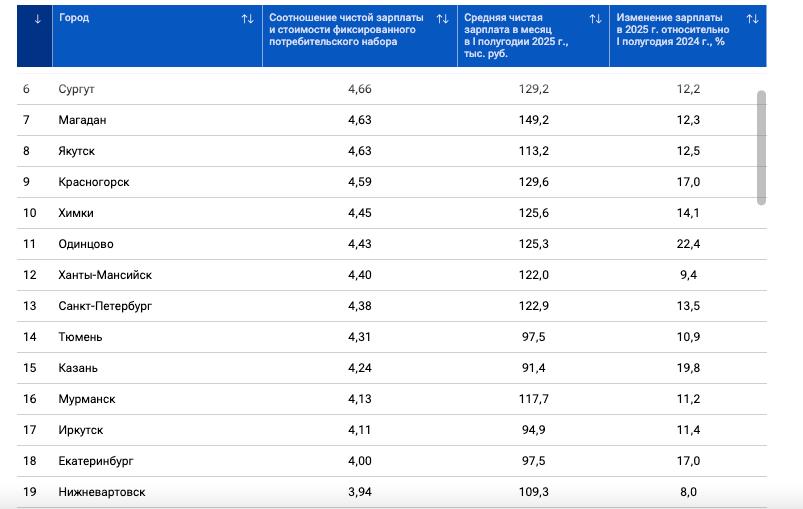Click the Санкт-Петербург city name
Image resolution: width=803 pixels, height=509 pixels.
tap(106, 306)
